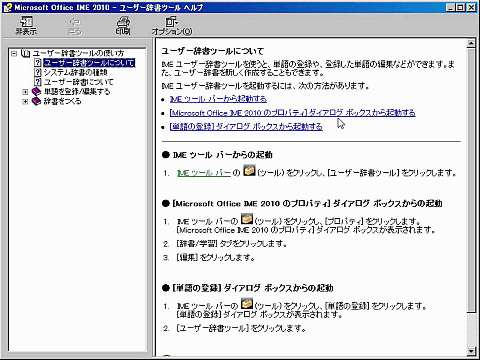The width and height of the screenshot is (480, 360).
Task: Click the 非表示 (Hide) toolbar button
Action: (26, 26)
